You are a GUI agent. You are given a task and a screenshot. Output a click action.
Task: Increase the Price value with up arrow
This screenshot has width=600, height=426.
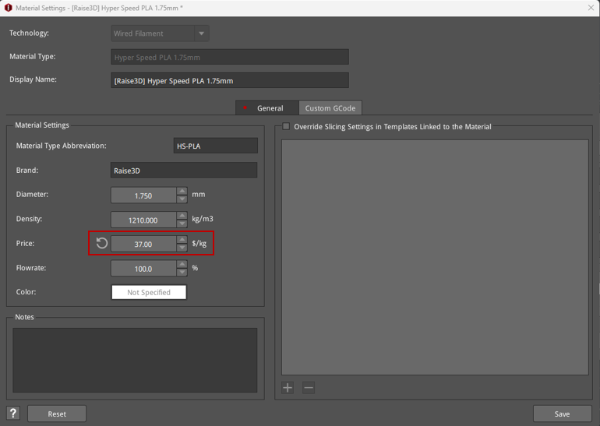point(181,239)
